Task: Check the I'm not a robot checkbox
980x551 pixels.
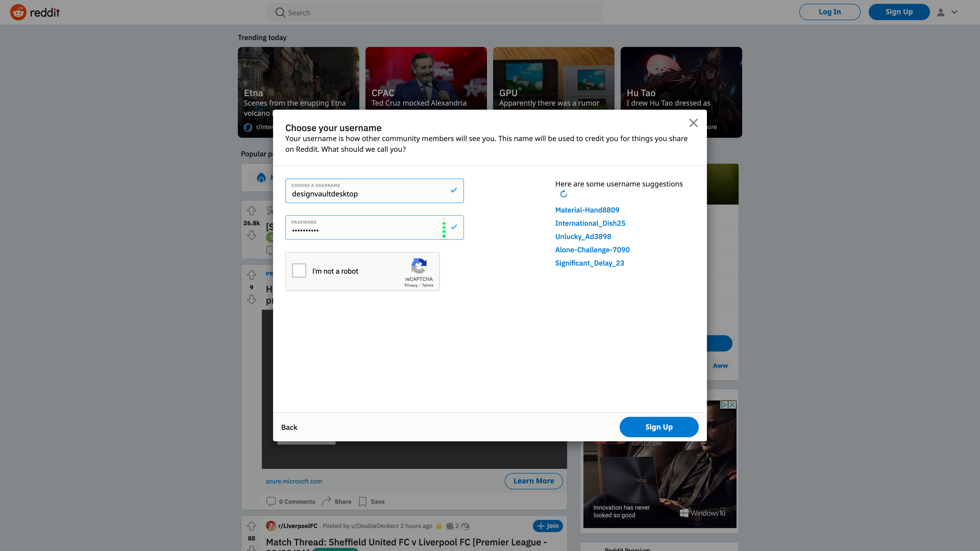Action: (x=299, y=271)
